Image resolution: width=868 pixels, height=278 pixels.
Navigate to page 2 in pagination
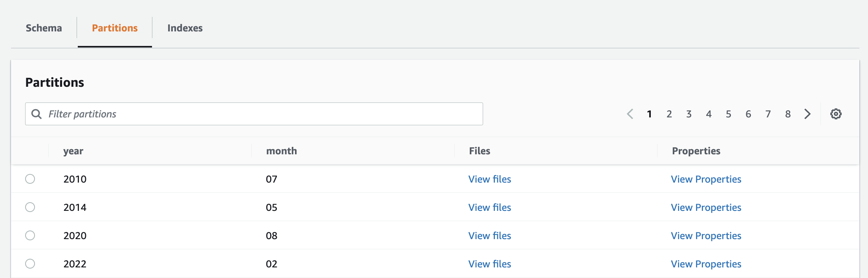(x=669, y=114)
